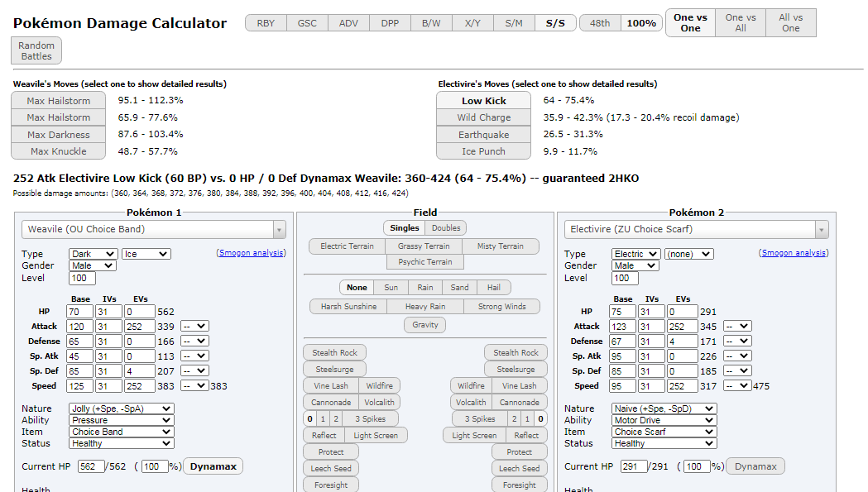Edit Weavile's Attack EVs field
The image size is (868, 492).
click(140, 327)
